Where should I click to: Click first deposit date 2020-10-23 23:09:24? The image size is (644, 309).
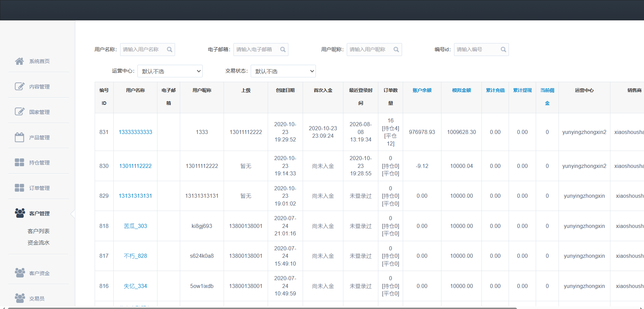coord(323,132)
